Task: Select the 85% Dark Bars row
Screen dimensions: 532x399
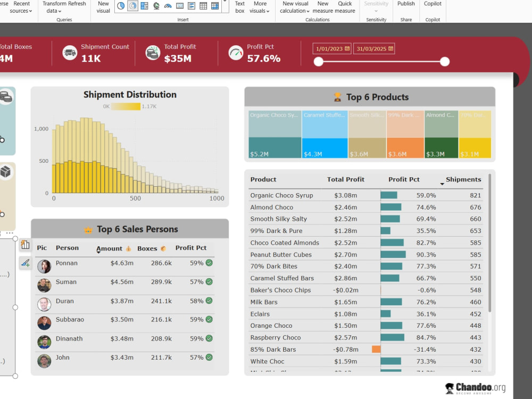Action: tap(365, 350)
